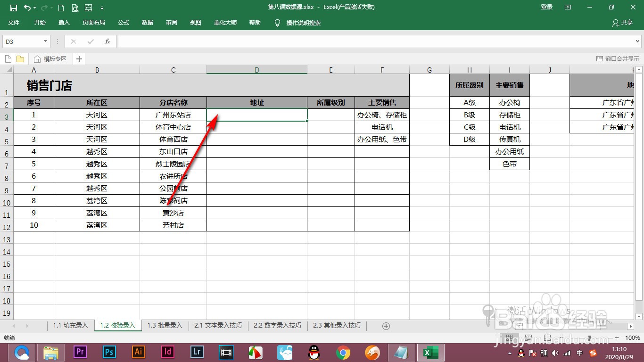The width and height of the screenshot is (644, 362).
Task: Click the Enter checkmark in formula bar
Action: click(91, 41)
